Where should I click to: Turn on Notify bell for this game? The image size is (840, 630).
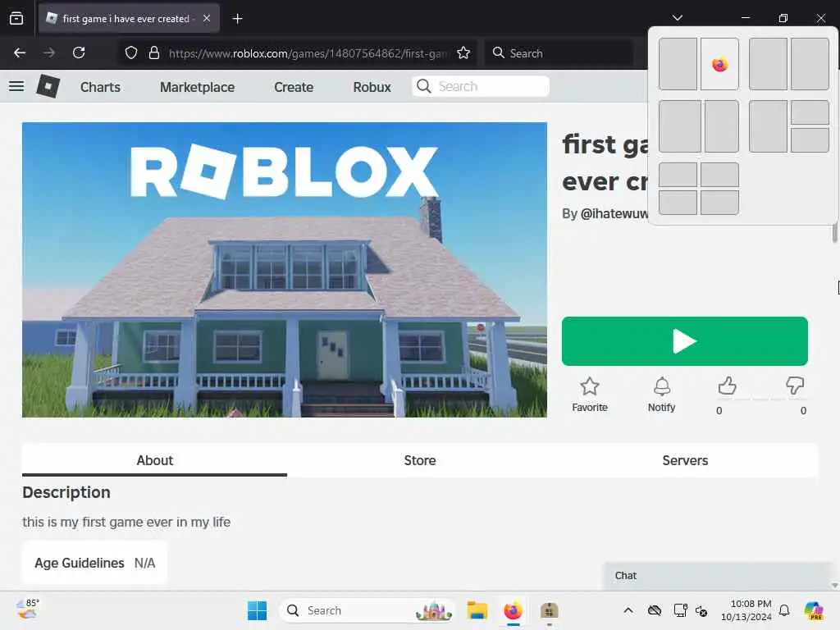pos(662,395)
